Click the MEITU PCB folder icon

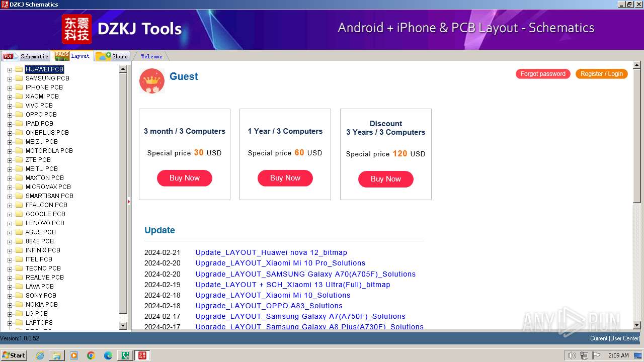click(19, 168)
